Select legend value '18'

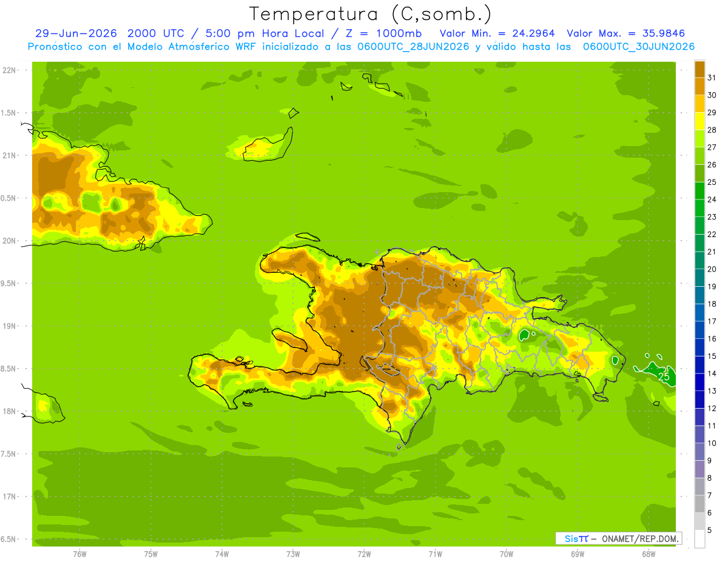[712, 304]
